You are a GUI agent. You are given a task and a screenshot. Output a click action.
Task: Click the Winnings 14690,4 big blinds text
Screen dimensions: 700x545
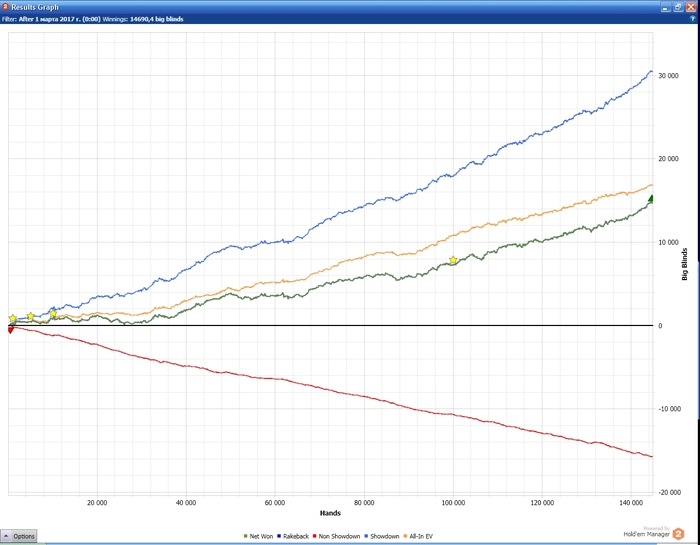[x=143, y=19]
